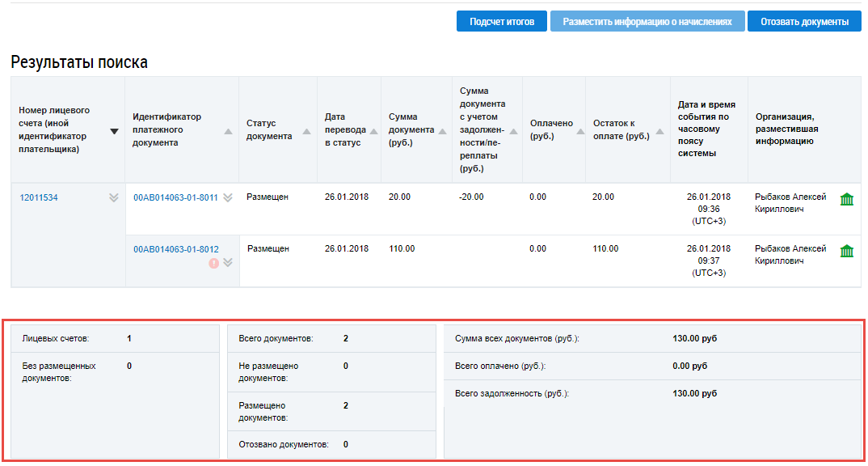Sort by Сумма документа (руб.) column
Screen dimensions: 868x466
[442, 131]
